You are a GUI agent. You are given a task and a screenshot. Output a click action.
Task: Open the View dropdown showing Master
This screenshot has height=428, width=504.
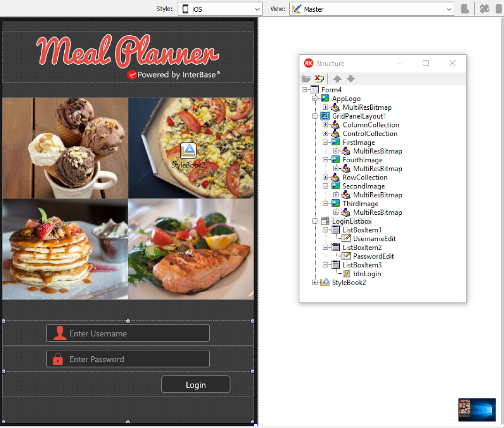[372, 9]
